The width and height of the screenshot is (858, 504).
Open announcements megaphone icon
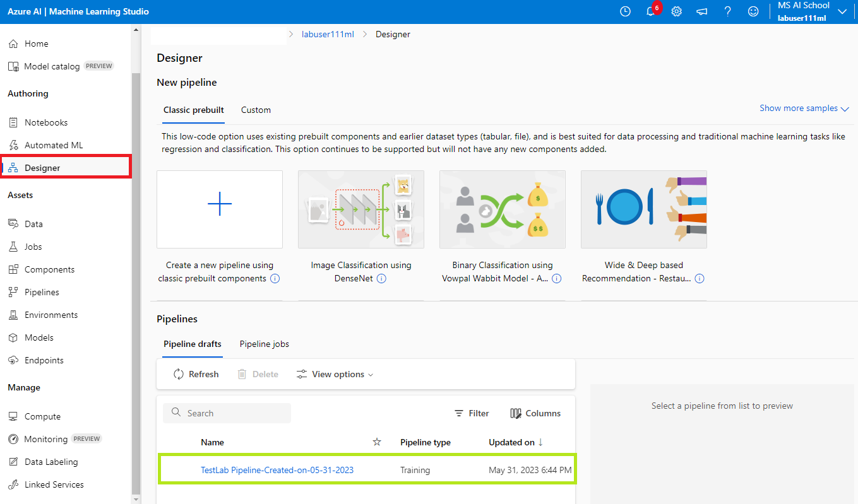[702, 11]
